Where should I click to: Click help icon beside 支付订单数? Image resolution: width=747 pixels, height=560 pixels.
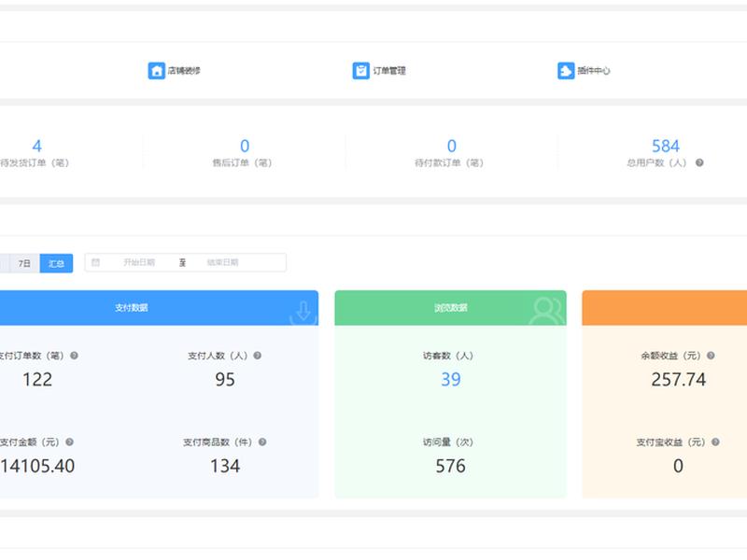74,356
